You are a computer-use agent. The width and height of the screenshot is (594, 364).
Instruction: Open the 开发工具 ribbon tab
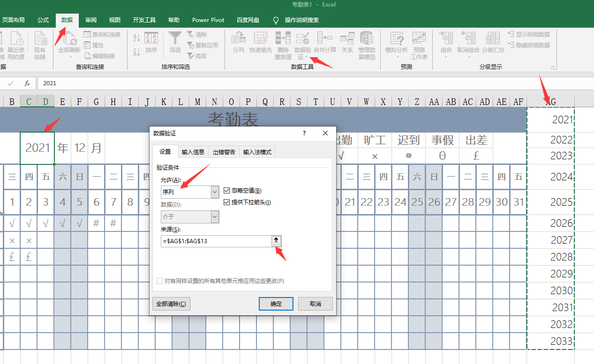click(144, 20)
